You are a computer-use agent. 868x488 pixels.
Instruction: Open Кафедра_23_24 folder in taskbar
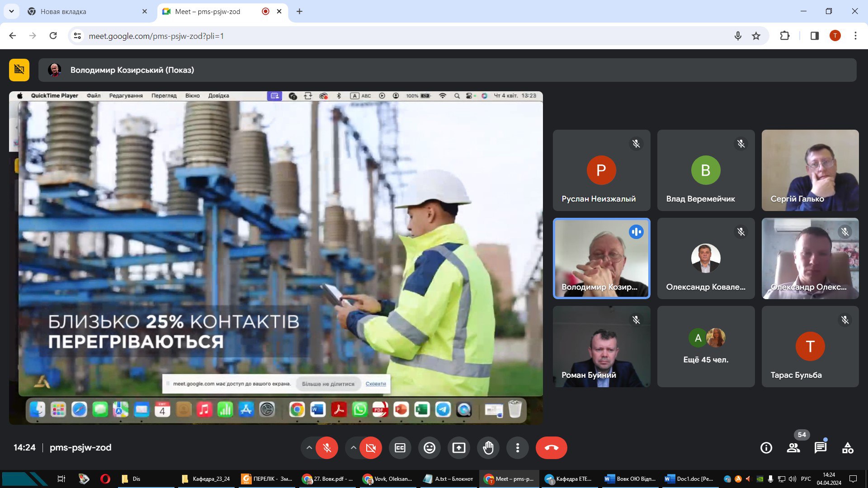206,479
